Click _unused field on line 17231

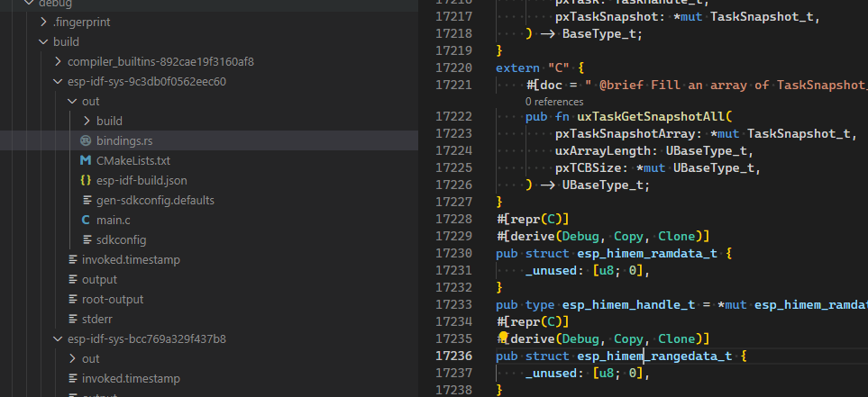[x=551, y=270]
